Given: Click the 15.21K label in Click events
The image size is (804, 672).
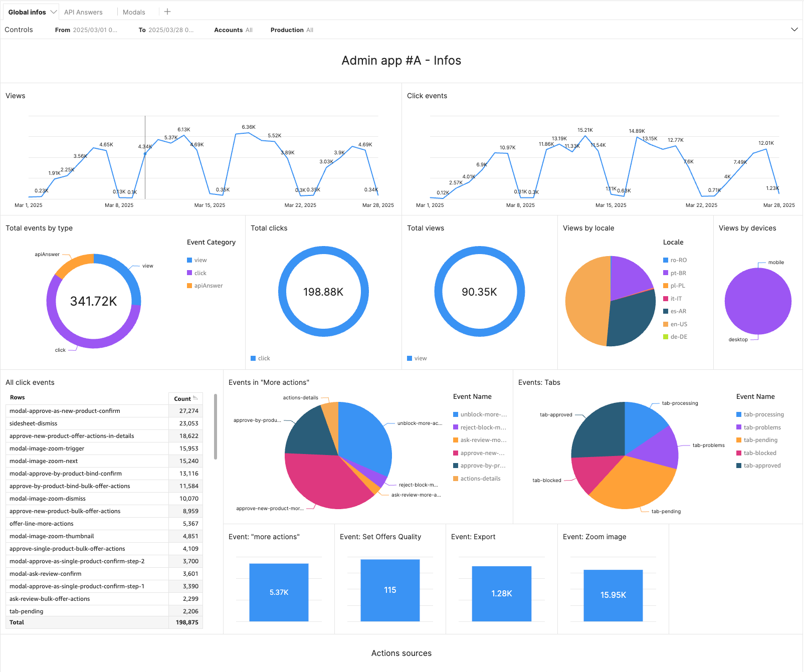Looking at the screenshot, I should 585,130.
